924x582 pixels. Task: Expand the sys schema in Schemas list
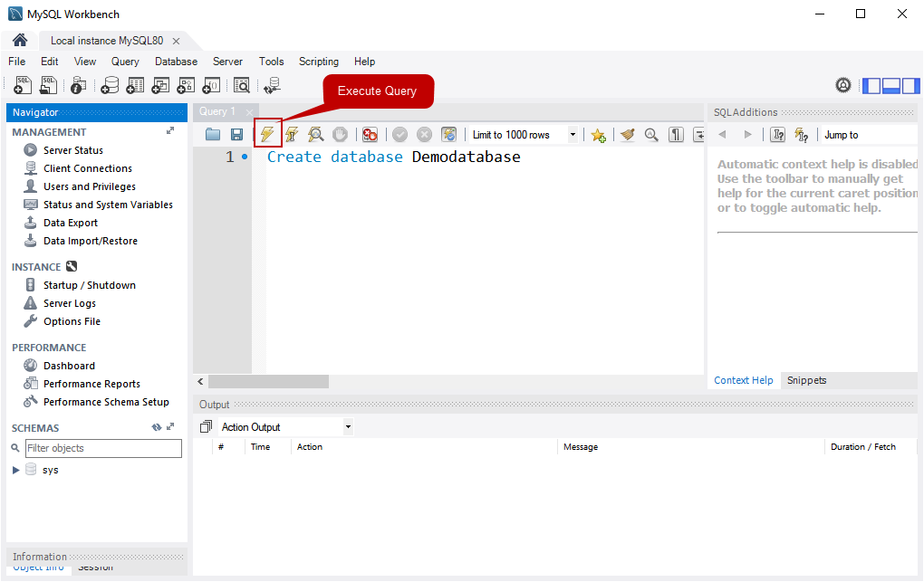tap(15, 469)
